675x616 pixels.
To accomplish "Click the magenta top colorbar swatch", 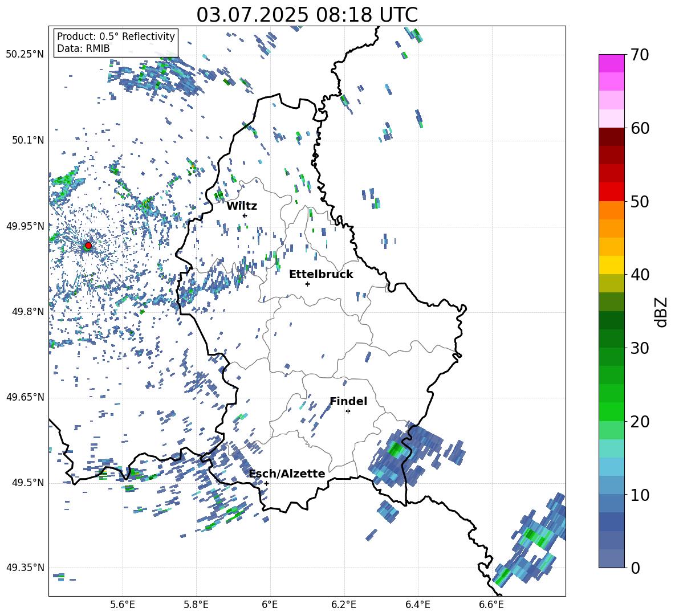I will click(611, 63).
